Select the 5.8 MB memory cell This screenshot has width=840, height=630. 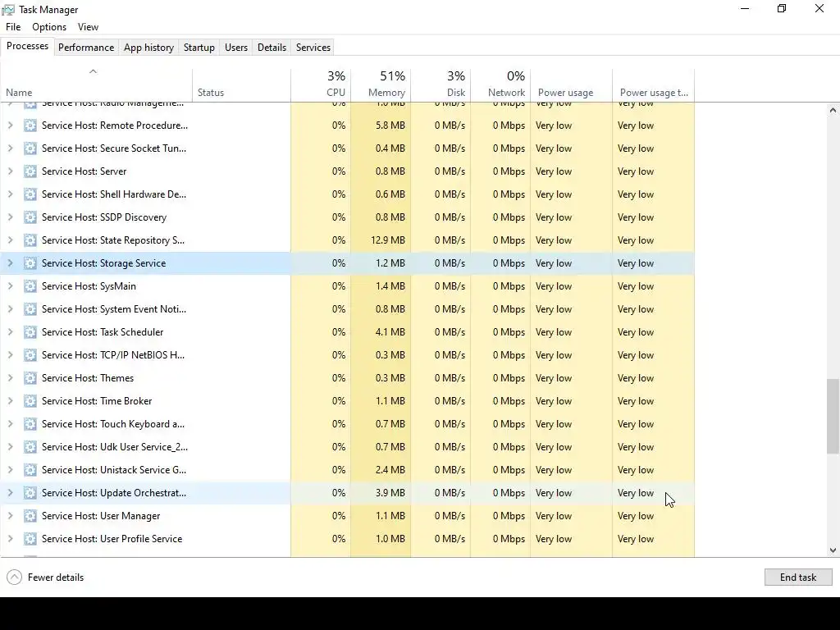pyautogui.click(x=381, y=126)
